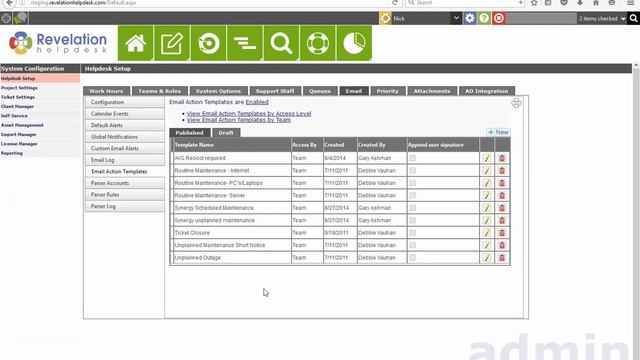Expand the Nick user dropdown

click(456, 18)
